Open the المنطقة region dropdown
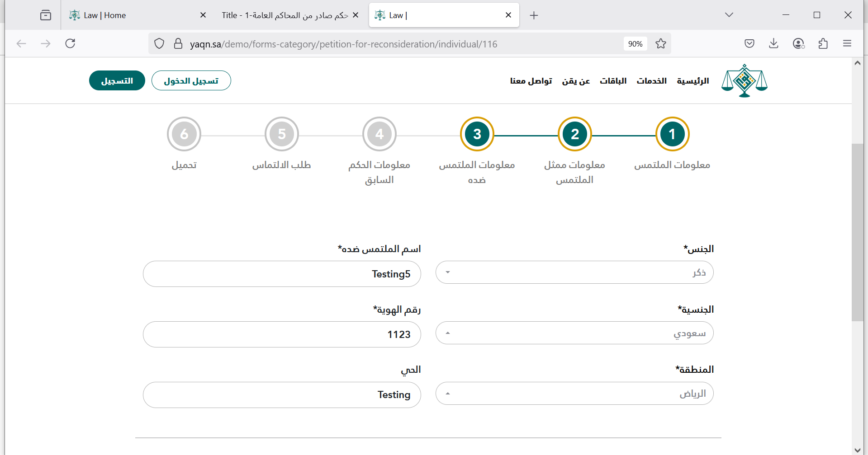 (x=574, y=394)
